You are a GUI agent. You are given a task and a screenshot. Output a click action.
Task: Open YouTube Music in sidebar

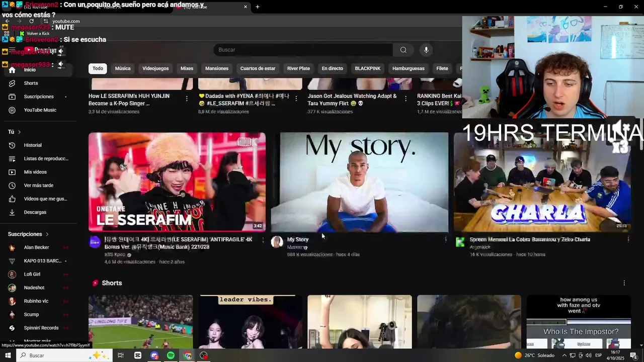(39, 110)
